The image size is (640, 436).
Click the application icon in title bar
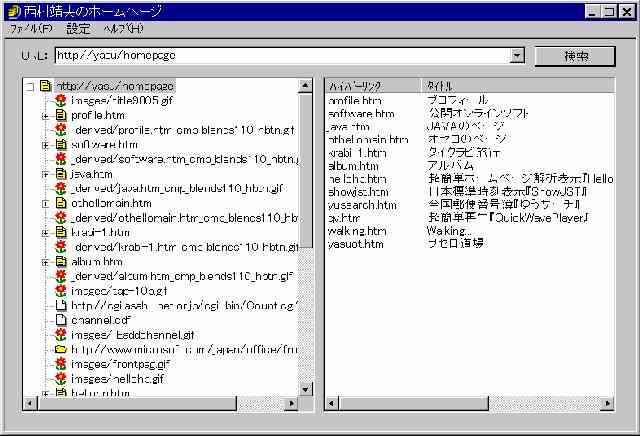pos(14,11)
